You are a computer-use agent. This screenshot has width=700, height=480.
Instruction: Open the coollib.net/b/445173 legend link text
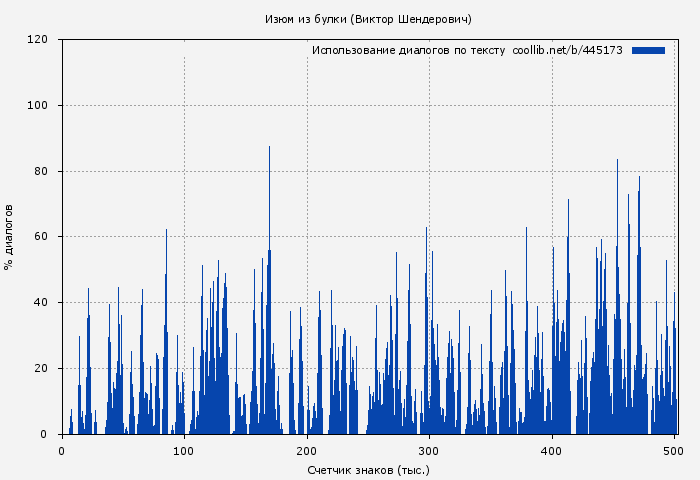coord(567,50)
